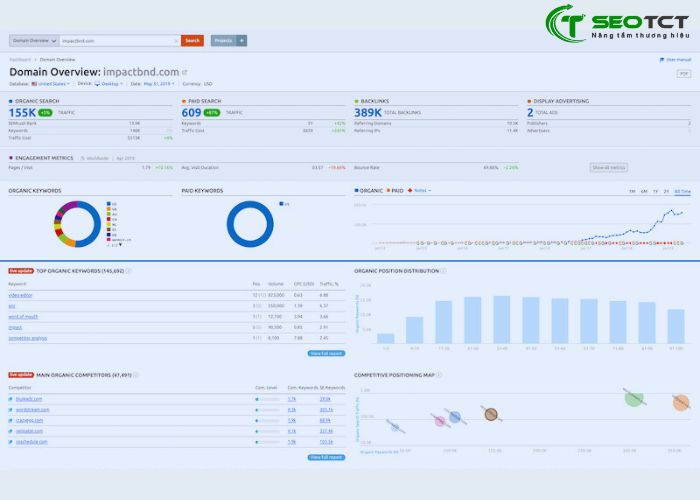Click the 155K organic search traffic figure

[22, 113]
